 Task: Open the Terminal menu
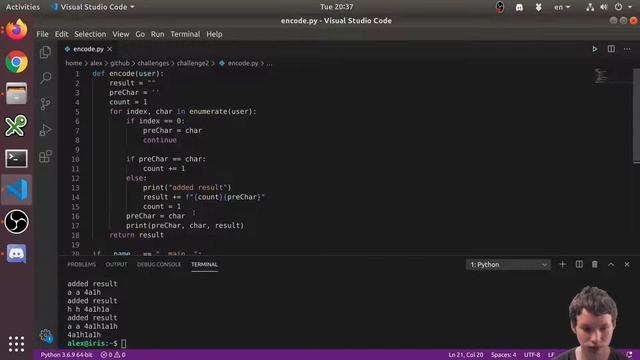click(x=185, y=34)
